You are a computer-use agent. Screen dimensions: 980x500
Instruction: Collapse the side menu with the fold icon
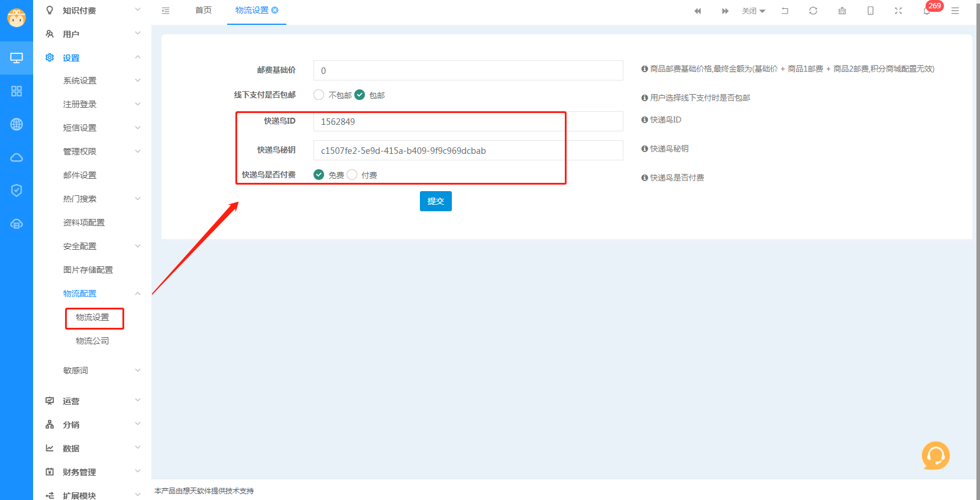click(166, 11)
